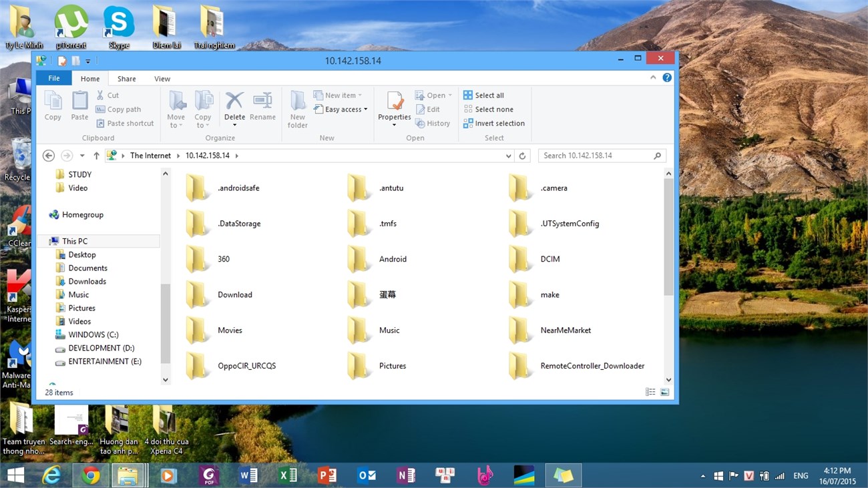Switch to details view icon in status bar
This screenshot has height=488, width=868.
point(650,393)
